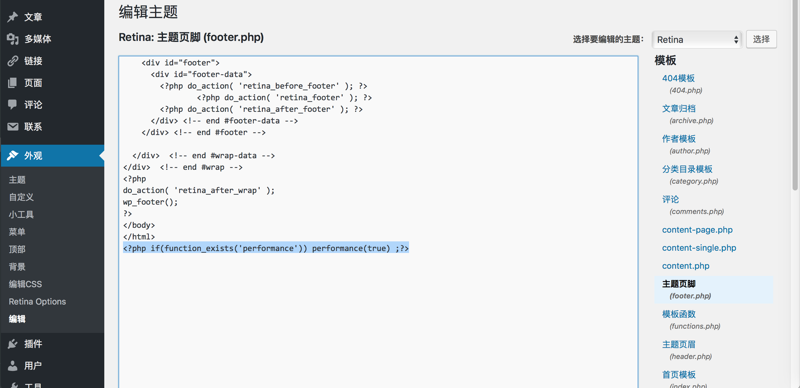Viewport: 800px width, 388px height.
Task: Open the Retina theme selection dropdown
Action: point(696,39)
